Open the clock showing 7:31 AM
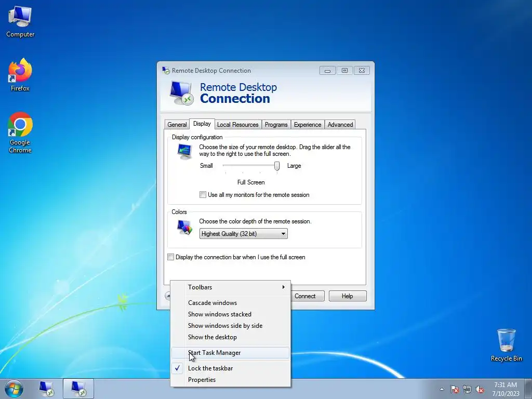 coord(506,389)
